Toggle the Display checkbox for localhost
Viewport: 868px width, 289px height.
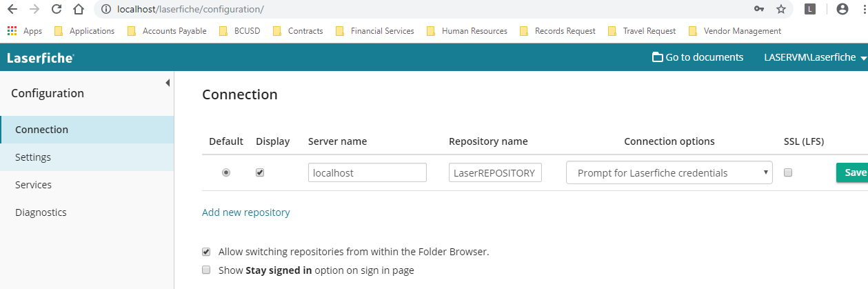point(260,172)
